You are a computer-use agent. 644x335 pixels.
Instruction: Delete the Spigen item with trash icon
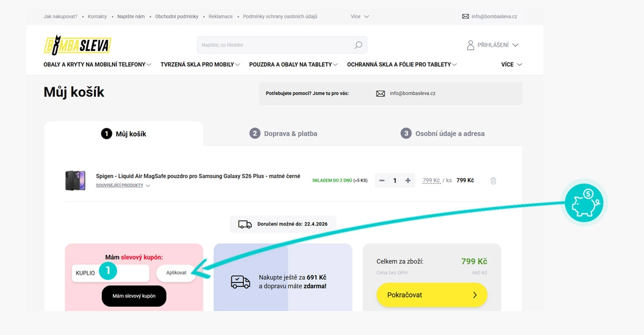(494, 180)
